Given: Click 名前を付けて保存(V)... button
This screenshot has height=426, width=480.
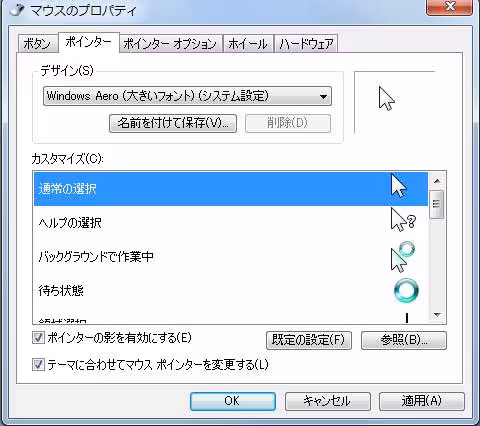Looking at the screenshot, I should pyautogui.click(x=173, y=123).
